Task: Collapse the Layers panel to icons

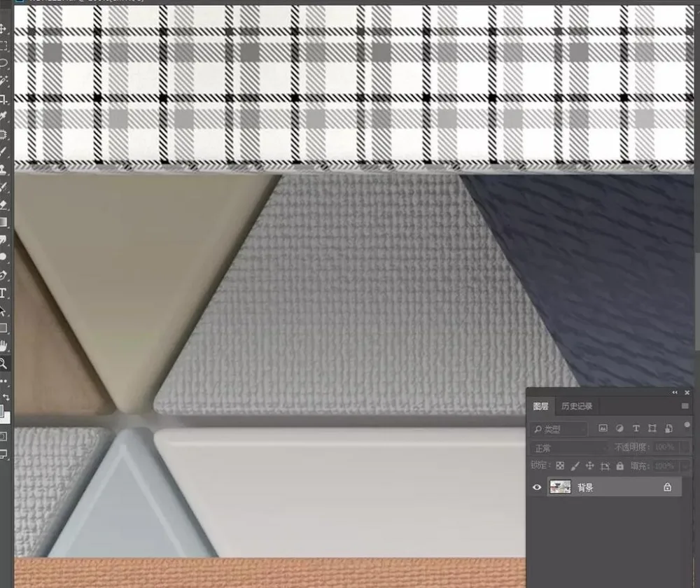Action: 675,393
